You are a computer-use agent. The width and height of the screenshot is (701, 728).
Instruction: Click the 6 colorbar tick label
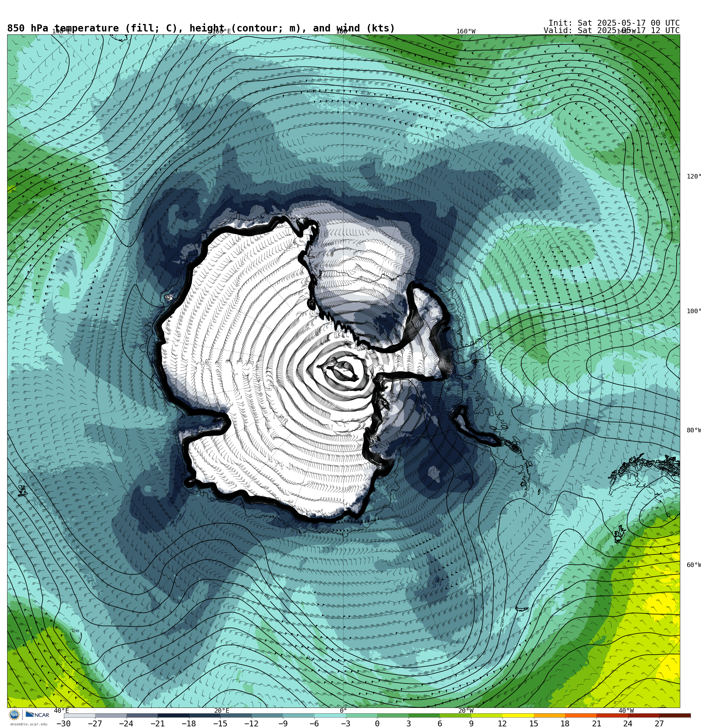pos(440,723)
